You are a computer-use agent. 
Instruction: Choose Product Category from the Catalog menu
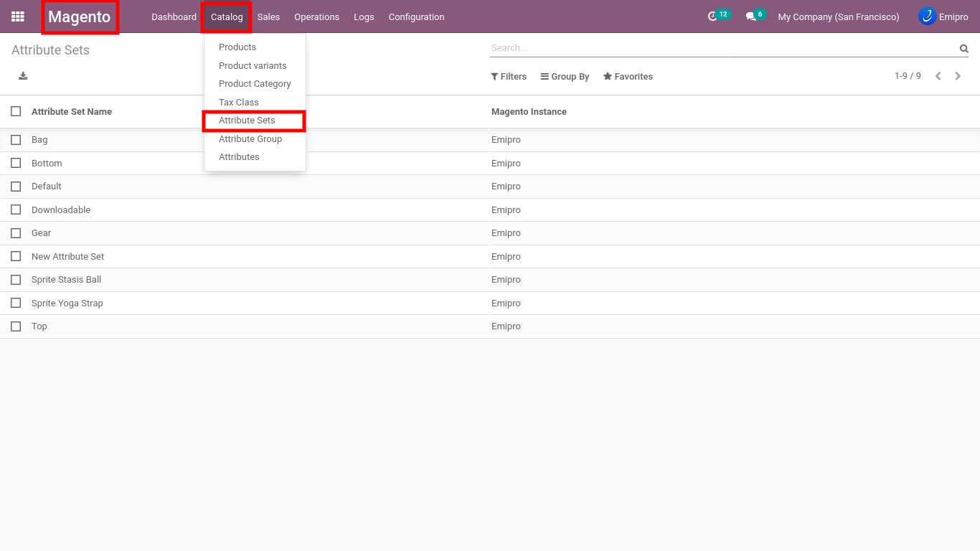[x=255, y=83]
